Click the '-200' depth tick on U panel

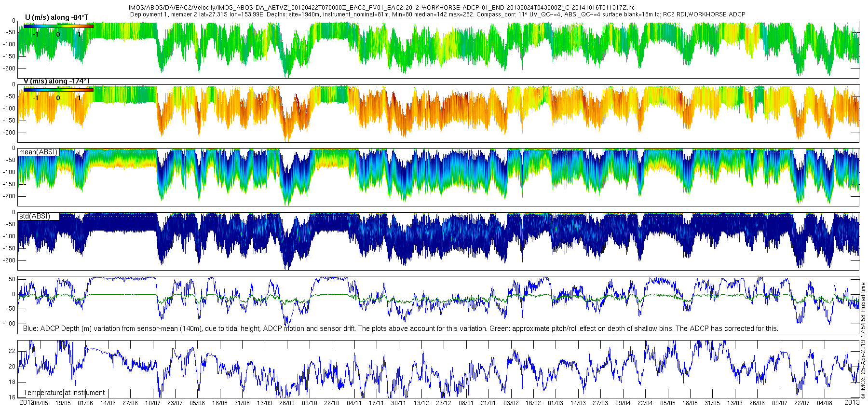[9, 68]
